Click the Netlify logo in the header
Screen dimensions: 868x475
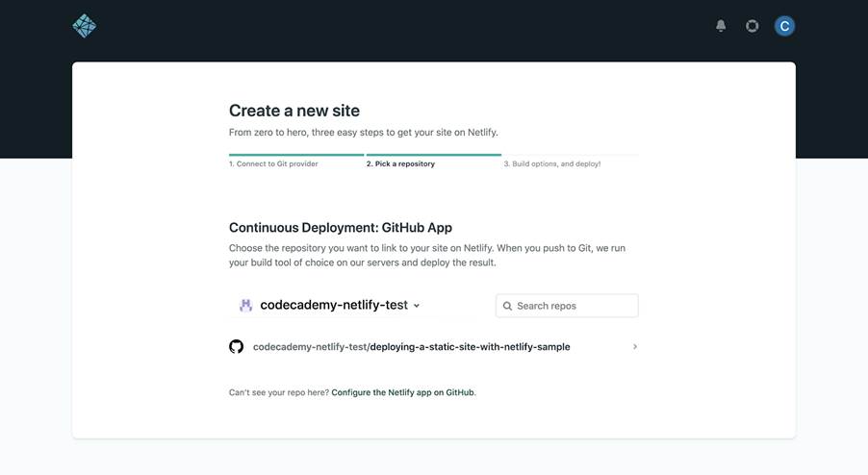click(x=85, y=26)
